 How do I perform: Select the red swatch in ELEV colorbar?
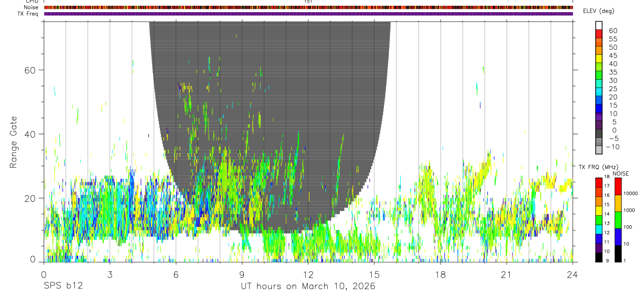[x=599, y=32]
